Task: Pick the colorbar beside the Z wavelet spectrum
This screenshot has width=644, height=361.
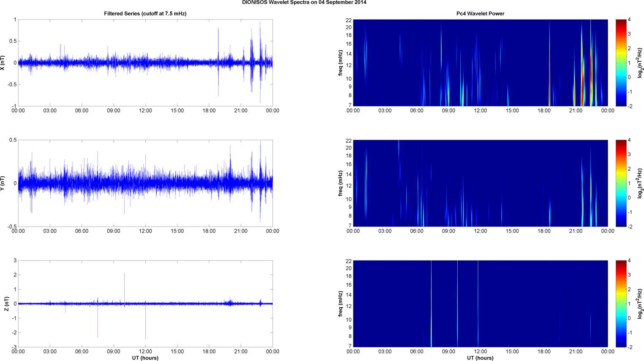Action: point(621,304)
